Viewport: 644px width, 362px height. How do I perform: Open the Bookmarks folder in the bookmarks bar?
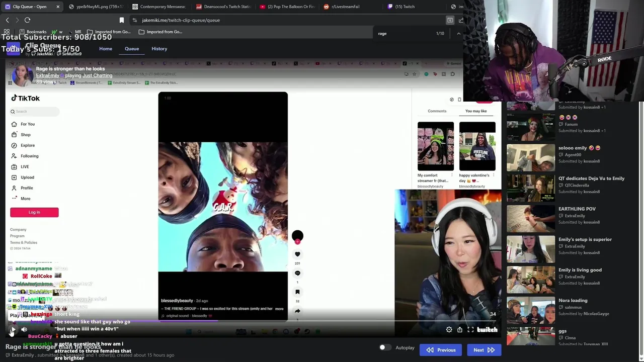pyautogui.click(x=33, y=32)
